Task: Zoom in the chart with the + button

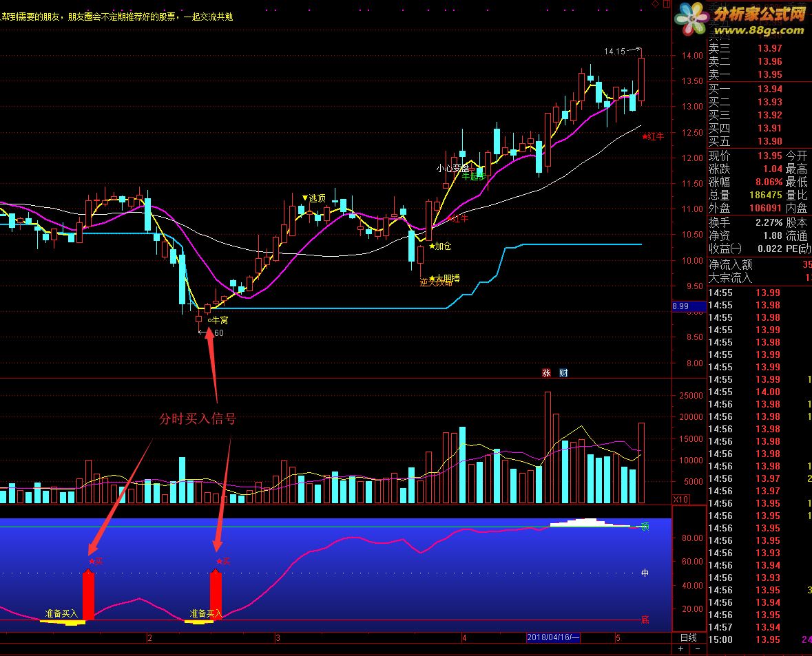Action: (x=681, y=648)
